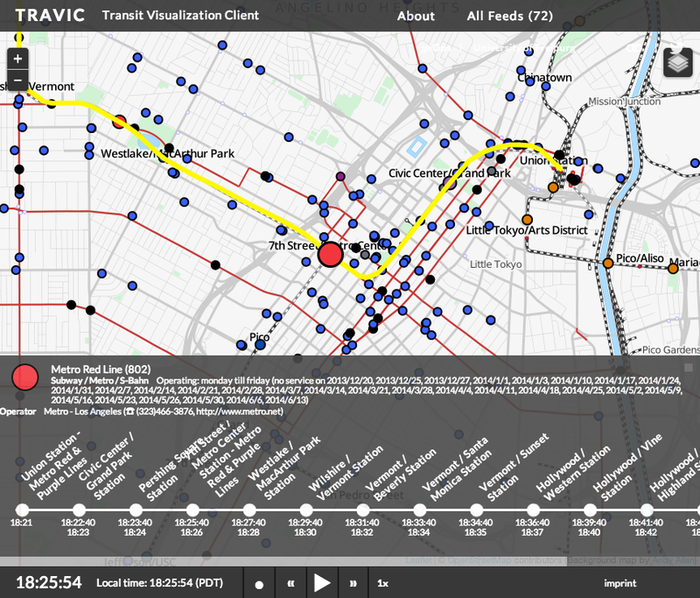Image resolution: width=700 pixels, height=598 pixels.
Task: Select the Wilshire / Vermont Station stop marker
Action: [306, 510]
